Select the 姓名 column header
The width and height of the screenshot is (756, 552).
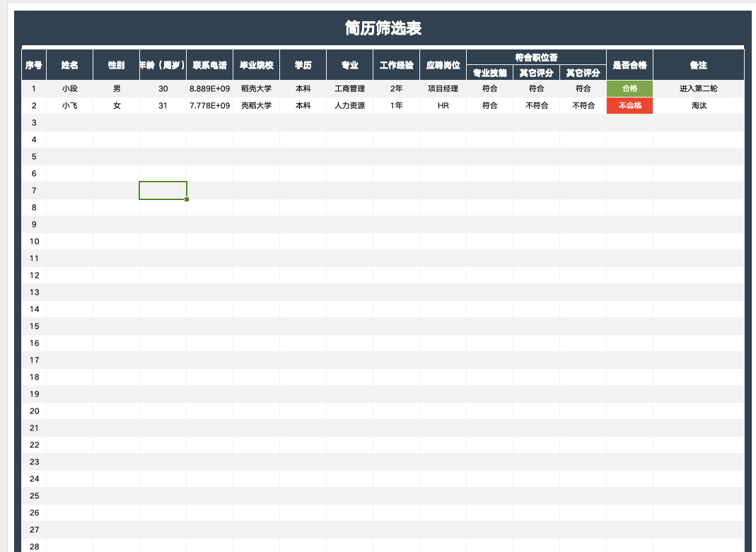(x=69, y=65)
